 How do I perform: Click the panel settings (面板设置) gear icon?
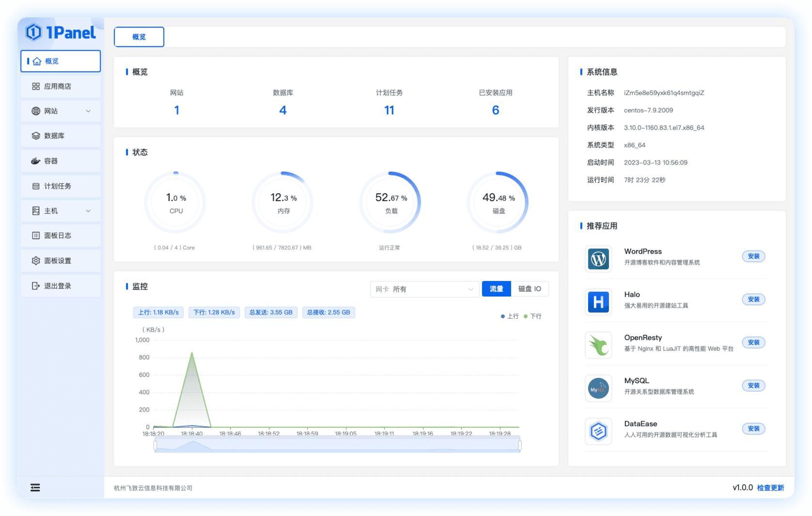tap(36, 261)
